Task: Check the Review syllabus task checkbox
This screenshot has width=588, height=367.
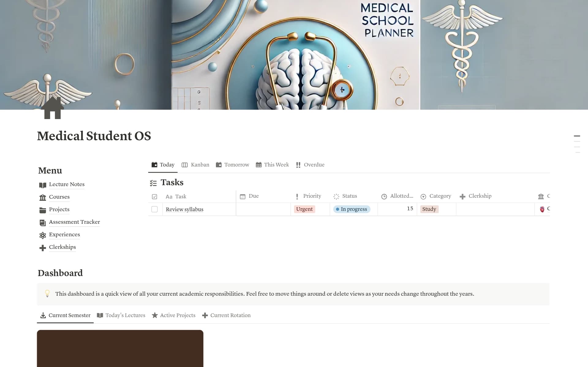Action: coord(154,209)
